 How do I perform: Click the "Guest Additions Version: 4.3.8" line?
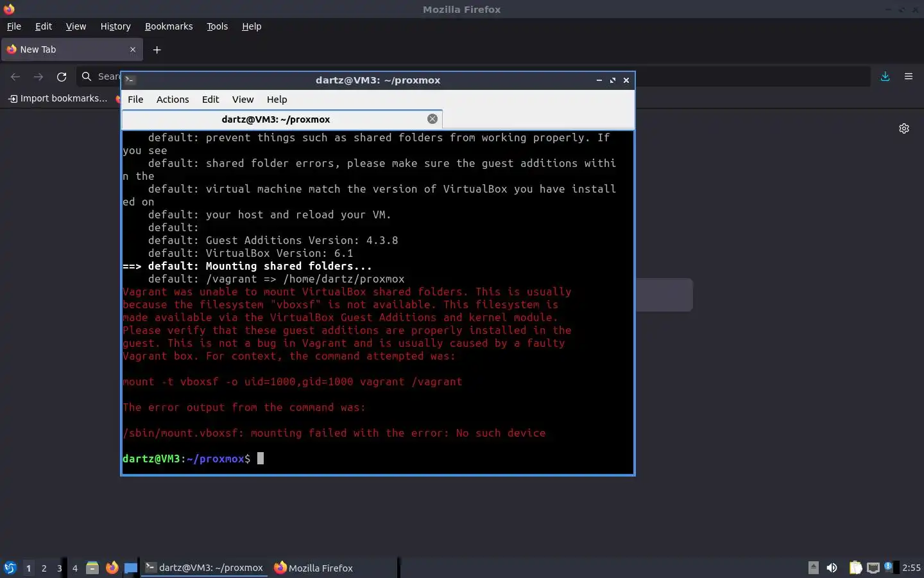tap(273, 240)
